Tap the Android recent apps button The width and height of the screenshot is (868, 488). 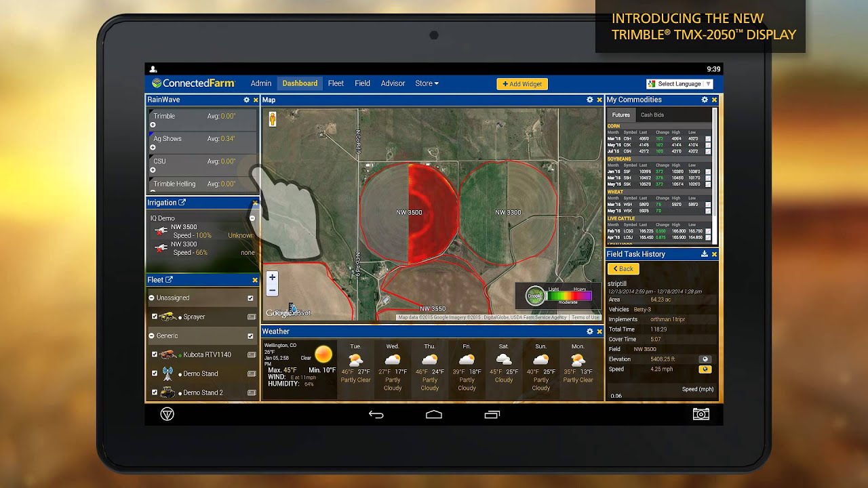pyautogui.click(x=492, y=414)
